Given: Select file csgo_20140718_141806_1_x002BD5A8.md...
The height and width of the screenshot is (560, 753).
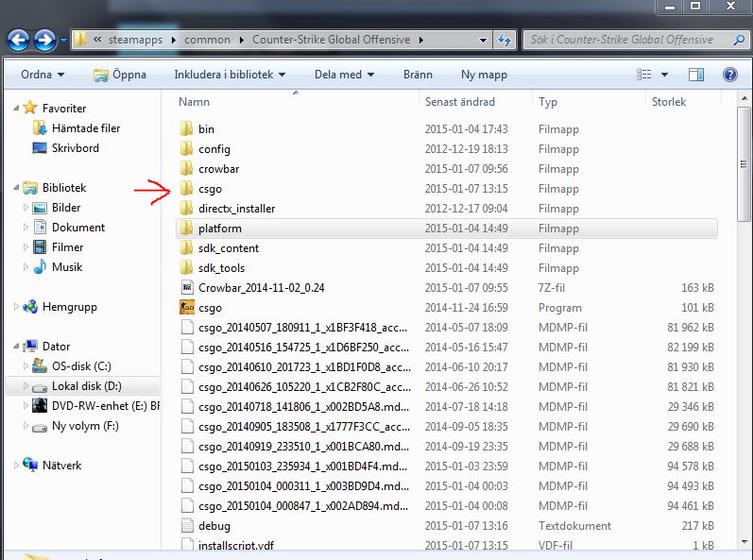Looking at the screenshot, I should [304, 406].
